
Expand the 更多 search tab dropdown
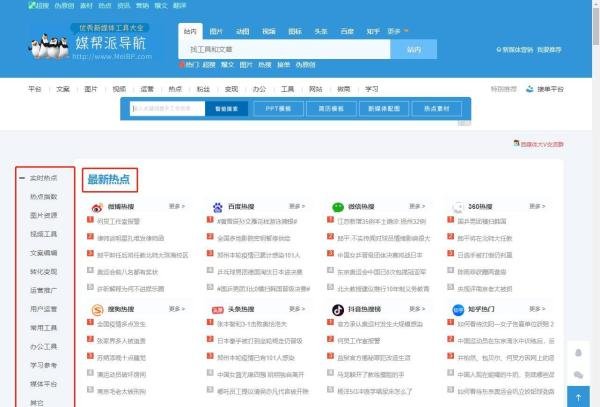(398, 31)
